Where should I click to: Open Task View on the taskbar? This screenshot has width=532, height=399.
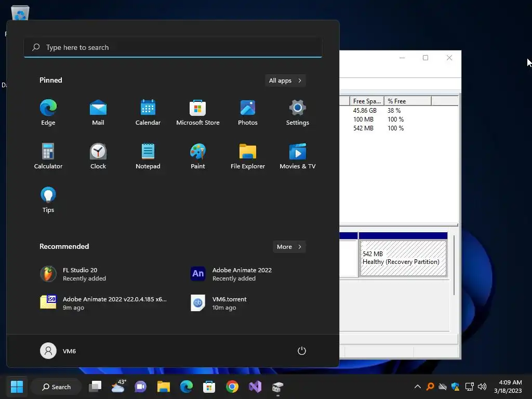tap(95, 387)
